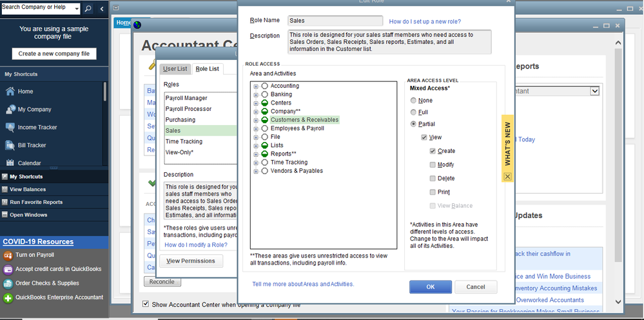Screen dimensions: 644x320
Task: Enable the Delete checkbox
Action: click(x=433, y=178)
